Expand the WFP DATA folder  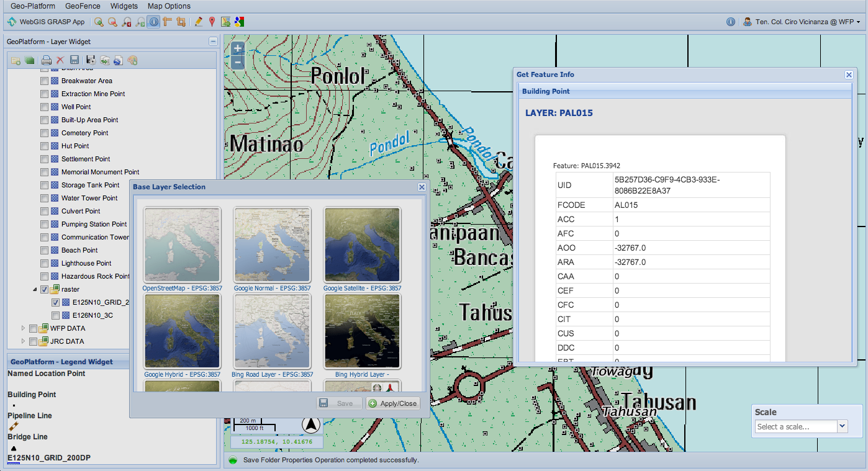(24, 328)
